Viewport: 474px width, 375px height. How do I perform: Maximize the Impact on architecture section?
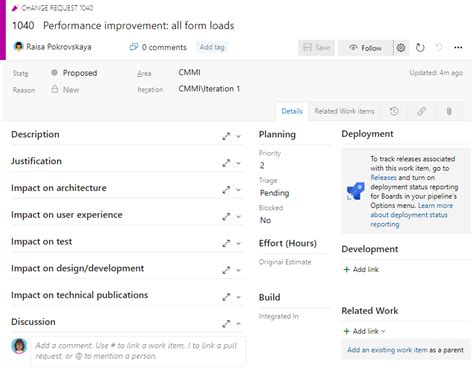[x=226, y=190]
